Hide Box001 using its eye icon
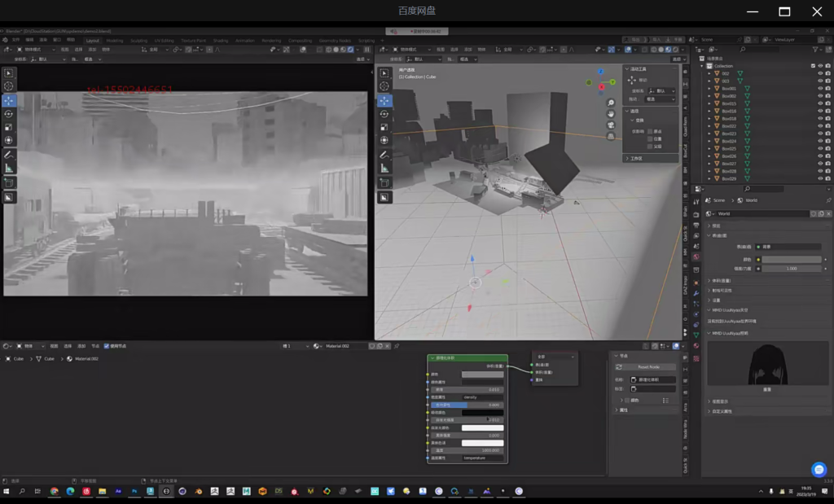This screenshot has width=834, height=504. point(820,89)
